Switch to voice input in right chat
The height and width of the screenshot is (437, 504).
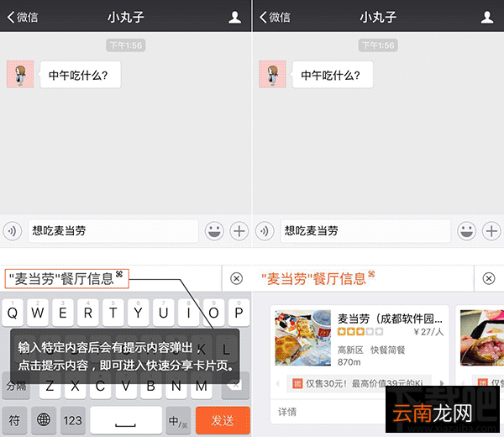click(265, 231)
